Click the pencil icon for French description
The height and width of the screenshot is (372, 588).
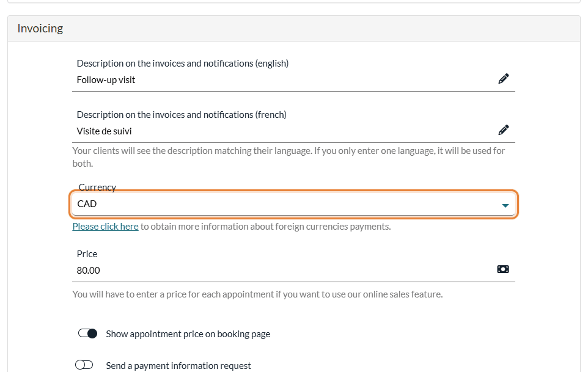503,130
